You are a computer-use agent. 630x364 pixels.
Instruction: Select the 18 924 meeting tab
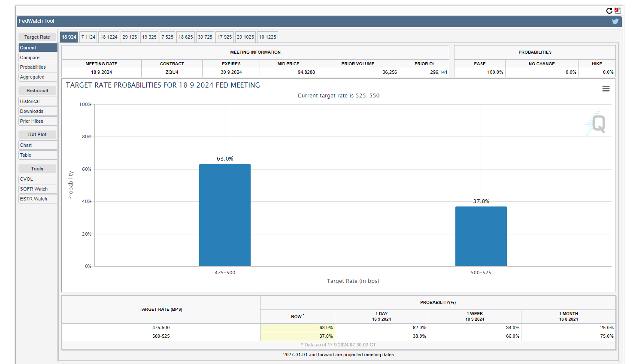(x=69, y=37)
